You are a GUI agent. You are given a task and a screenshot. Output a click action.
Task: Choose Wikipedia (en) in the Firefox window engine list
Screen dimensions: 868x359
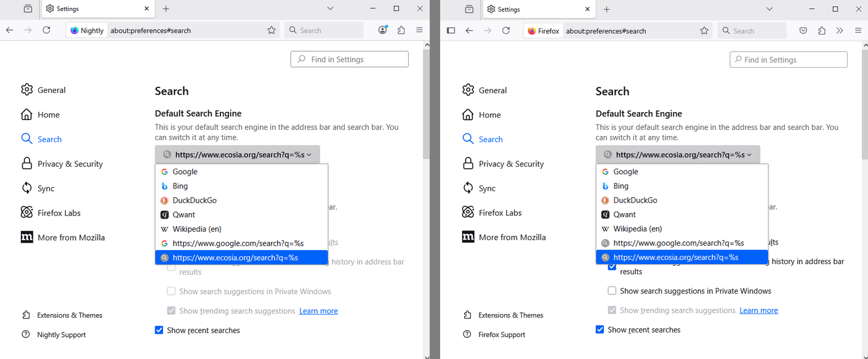[682, 228]
